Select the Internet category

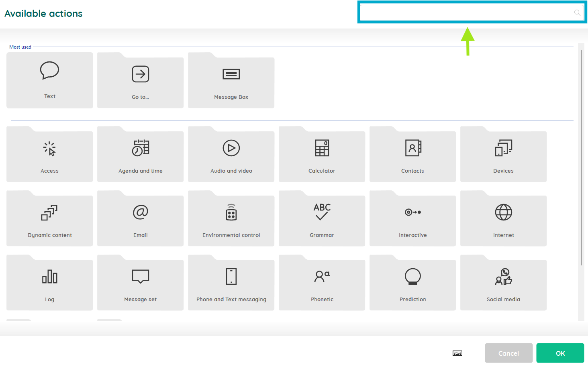click(503, 219)
